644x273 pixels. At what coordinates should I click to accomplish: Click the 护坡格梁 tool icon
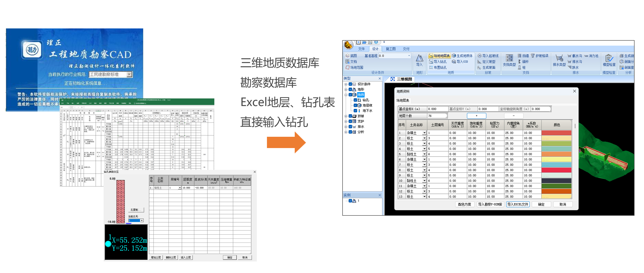[533, 56]
